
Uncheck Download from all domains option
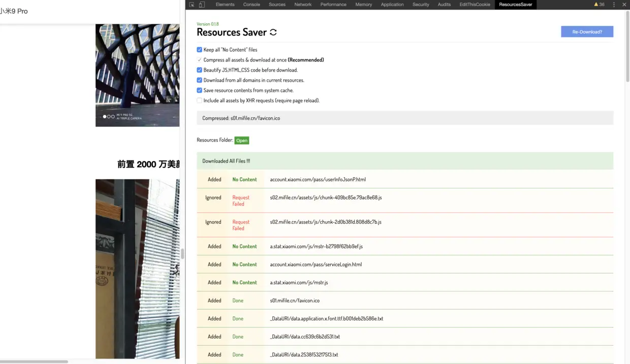click(199, 80)
